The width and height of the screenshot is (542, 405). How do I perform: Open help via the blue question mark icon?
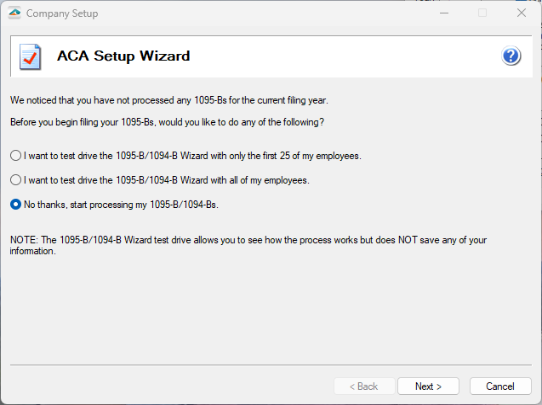tap(511, 56)
